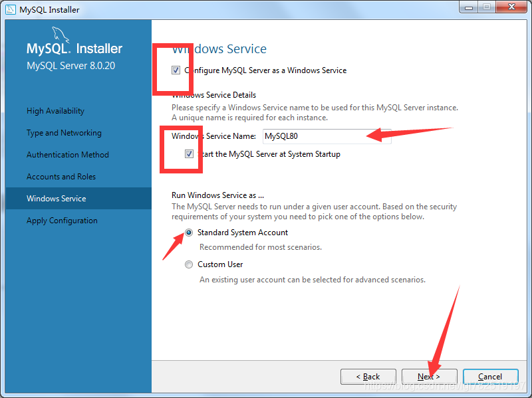Open Authentication Method step

tap(68, 155)
